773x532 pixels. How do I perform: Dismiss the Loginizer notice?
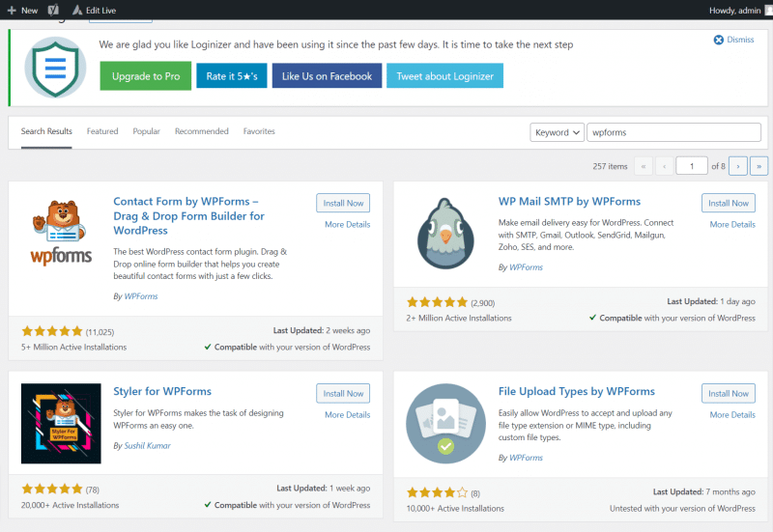pos(733,40)
